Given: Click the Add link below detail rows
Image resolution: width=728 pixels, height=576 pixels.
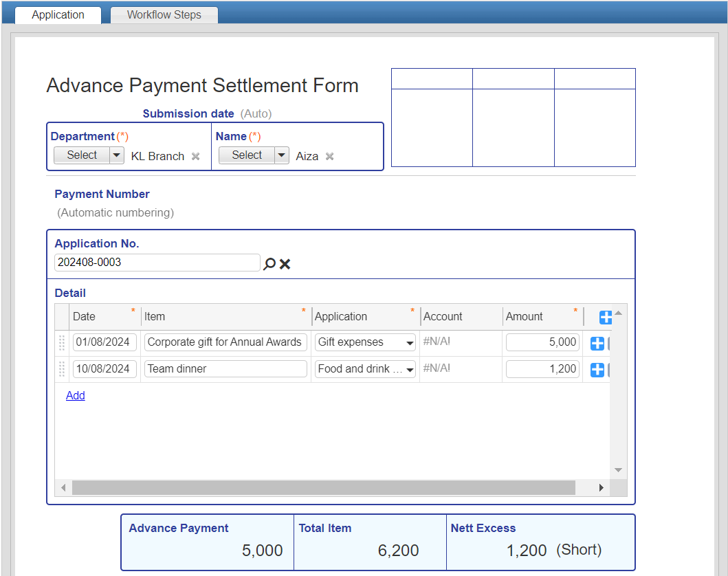Looking at the screenshot, I should pyautogui.click(x=76, y=396).
